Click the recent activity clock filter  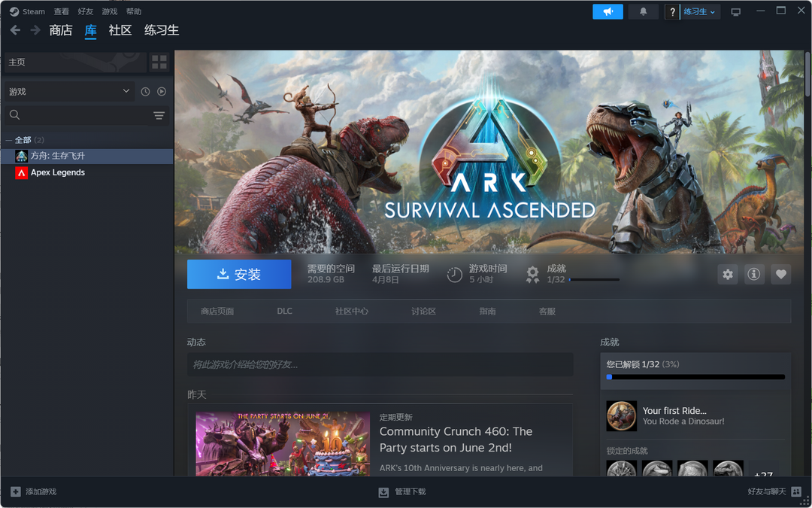coord(146,91)
